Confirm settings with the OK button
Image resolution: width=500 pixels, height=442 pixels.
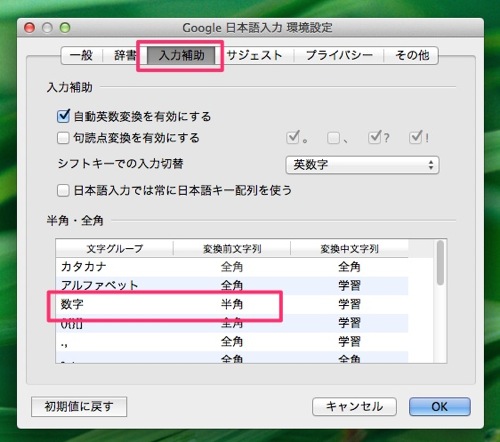(x=440, y=407)
